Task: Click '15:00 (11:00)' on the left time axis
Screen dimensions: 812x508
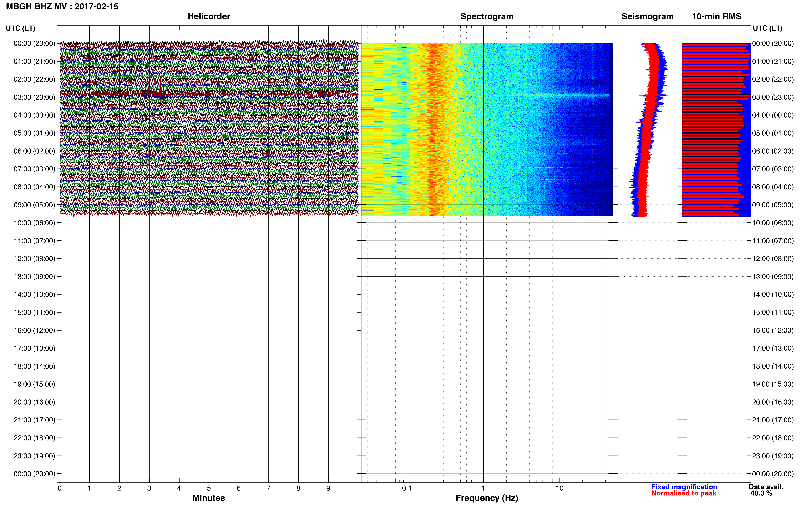Action: pos(34,312)
